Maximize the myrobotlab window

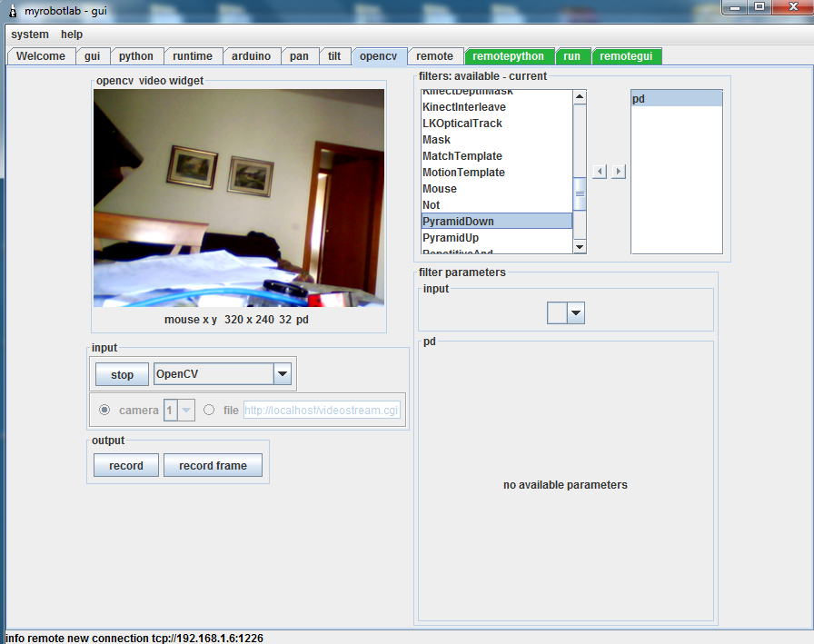(759, 7)
